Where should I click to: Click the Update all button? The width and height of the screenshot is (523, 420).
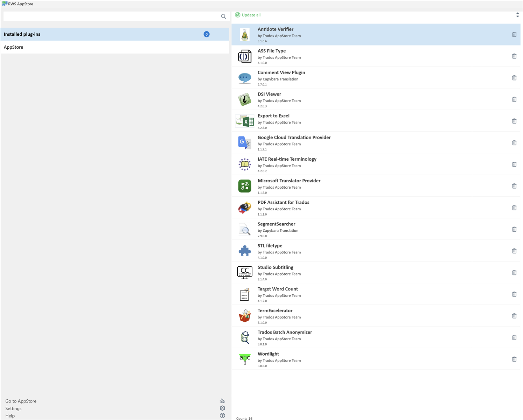(247, 15)
